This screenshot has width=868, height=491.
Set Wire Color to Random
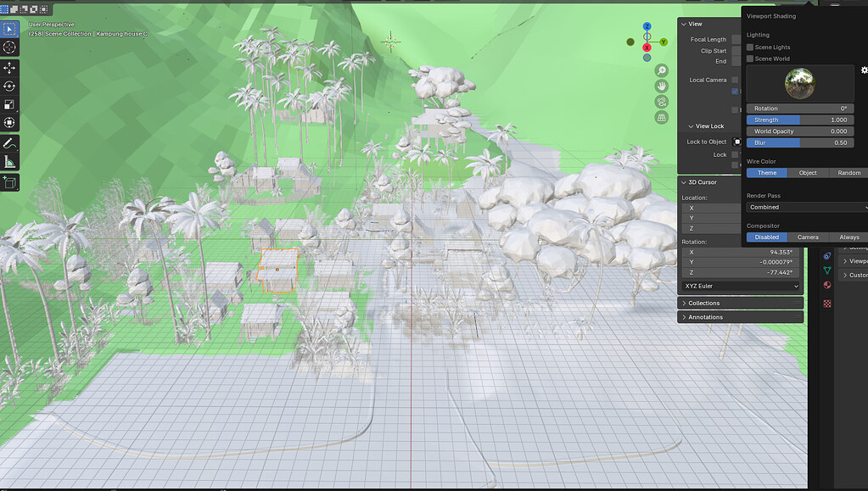pos(848,173)
